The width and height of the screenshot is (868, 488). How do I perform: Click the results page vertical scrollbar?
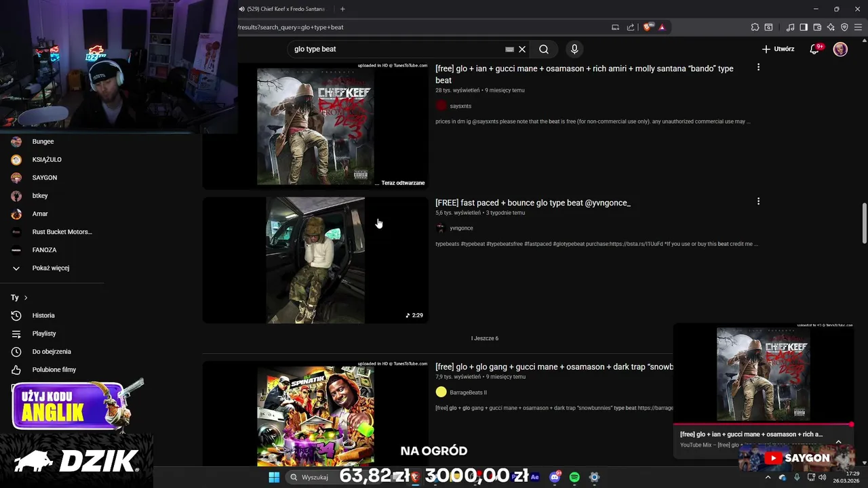click(x=864, y=224)
